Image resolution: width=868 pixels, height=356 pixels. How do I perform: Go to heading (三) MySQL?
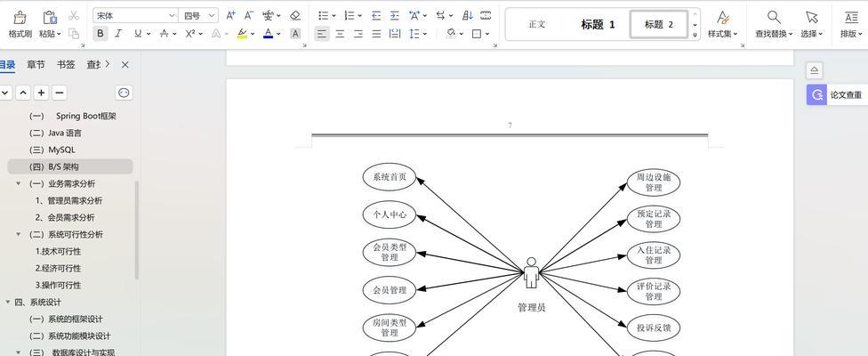coord(52,150)
